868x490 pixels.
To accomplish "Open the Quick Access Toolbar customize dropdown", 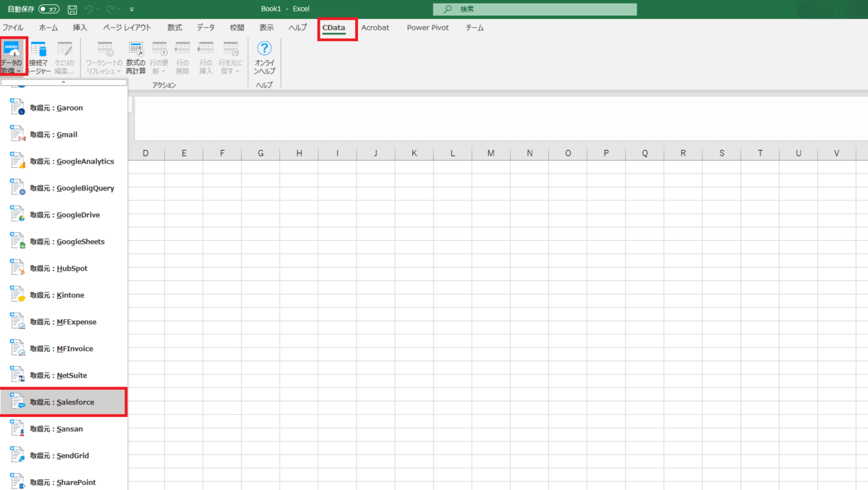I will click(132, 9).
